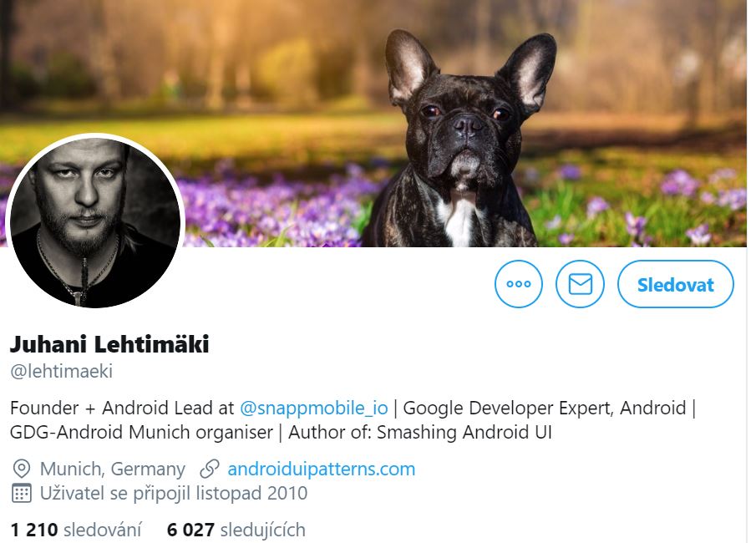Click the Smashing Android UI bio text
756x543 pixels.
[464, 432]
